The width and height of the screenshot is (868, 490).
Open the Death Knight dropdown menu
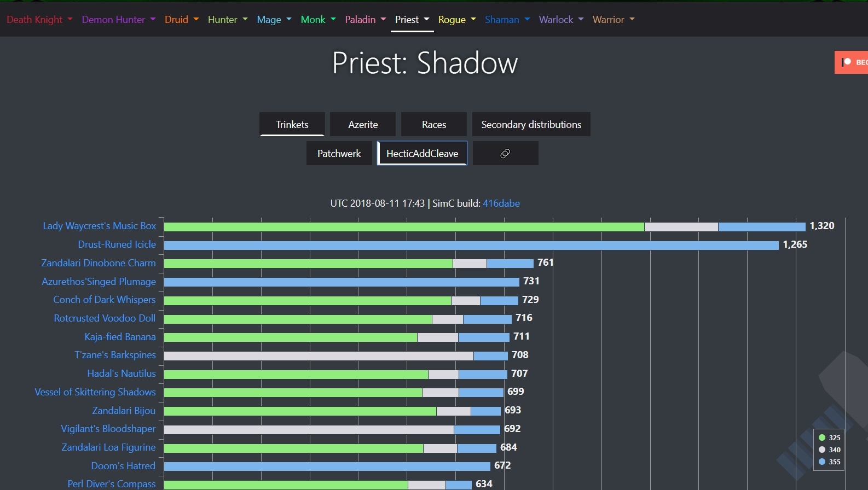click(x=39, y=20)
